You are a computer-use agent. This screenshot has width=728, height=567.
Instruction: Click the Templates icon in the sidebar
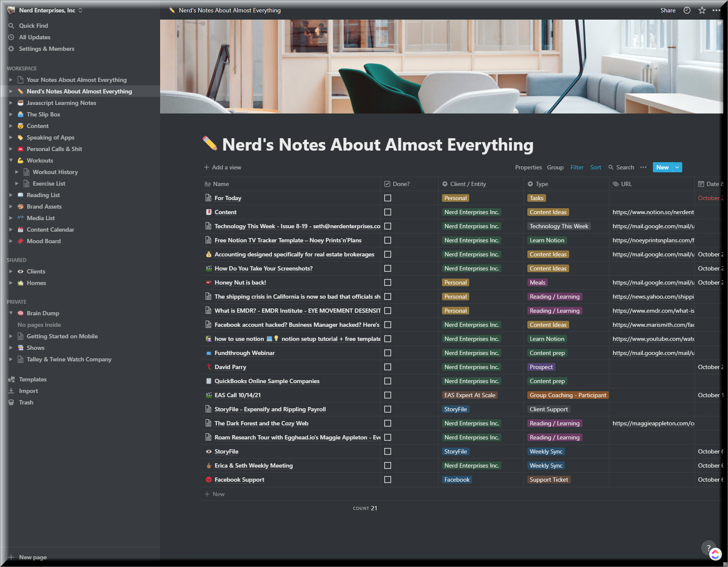(x=11, y=379)
